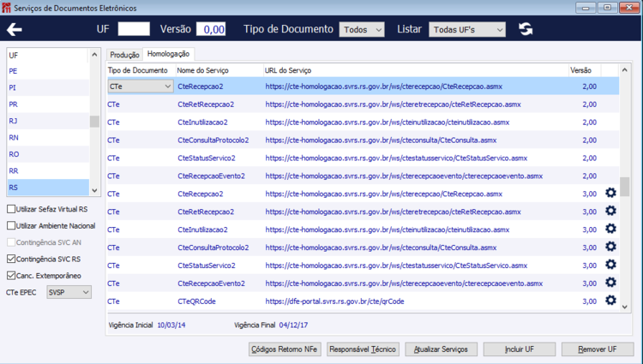Select PE in the UF list
The height and width of the screenshot is (364, 643).
pyautogui.click(x=48, y=71)
